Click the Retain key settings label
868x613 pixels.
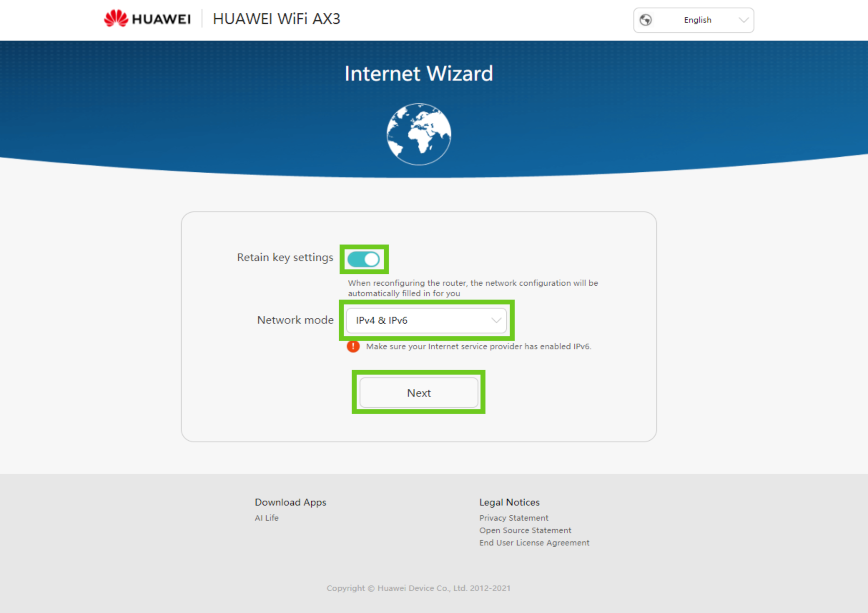285,258
